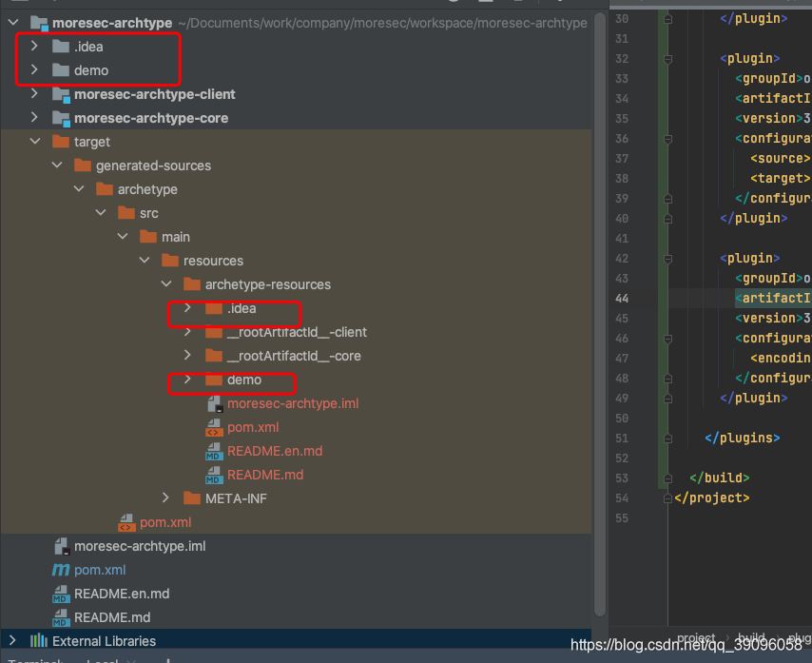Select External Libraries label
The image size is (812, 663).
104,641
